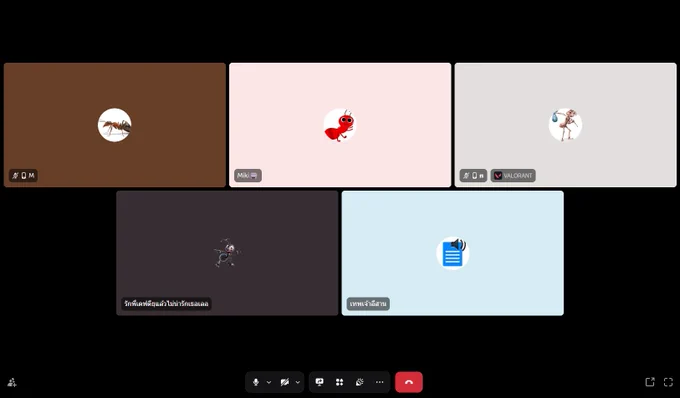
Task: Enter full screen mode
Action: (x=668, y=382)
